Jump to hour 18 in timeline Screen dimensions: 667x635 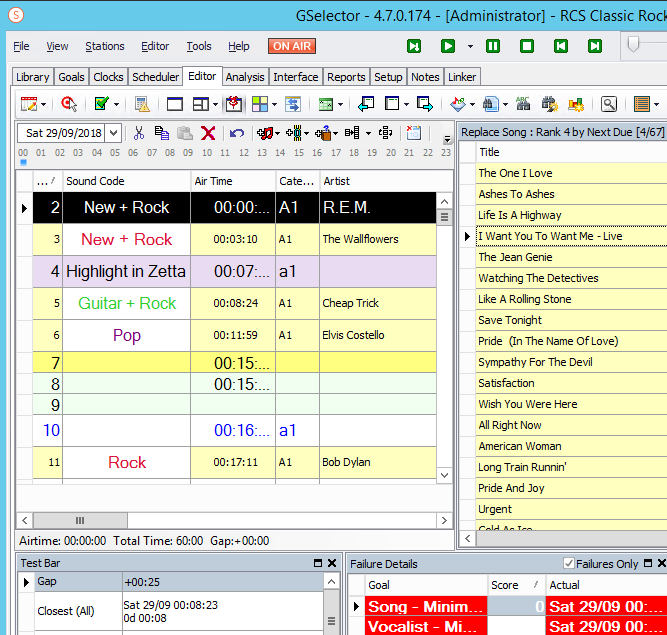tap(354, 153)
